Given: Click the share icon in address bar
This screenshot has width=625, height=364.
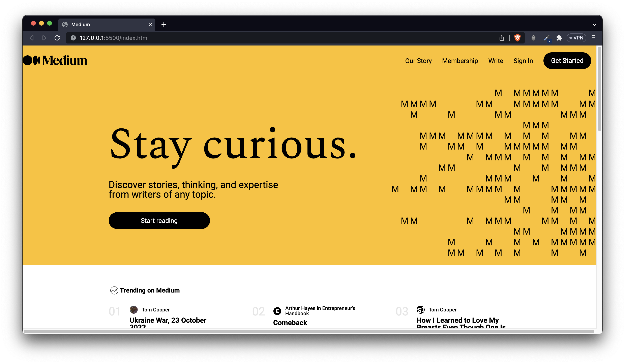Looking at the screenshot, I should pyautogui.click(x=502, y=38).
